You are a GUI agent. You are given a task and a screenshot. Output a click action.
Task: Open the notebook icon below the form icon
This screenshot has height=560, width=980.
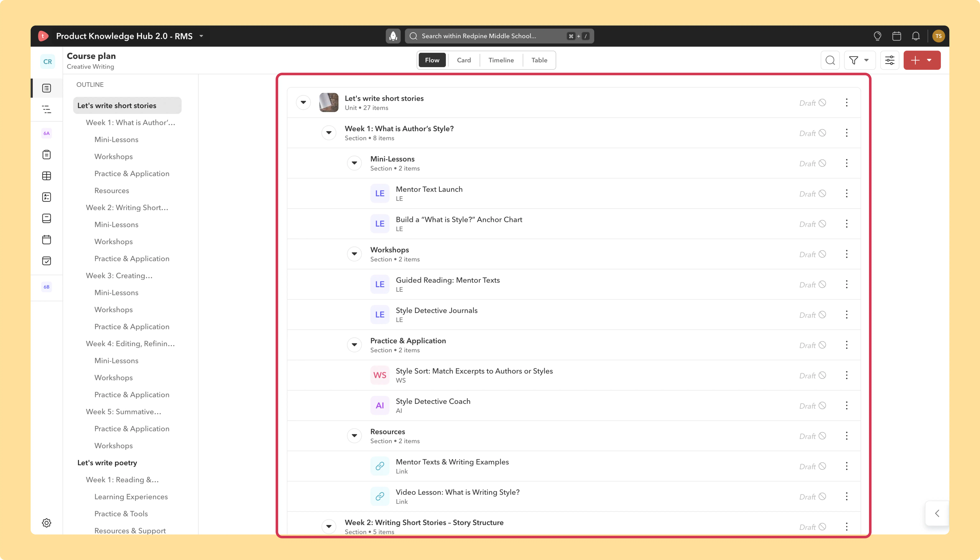click(47, 218)
